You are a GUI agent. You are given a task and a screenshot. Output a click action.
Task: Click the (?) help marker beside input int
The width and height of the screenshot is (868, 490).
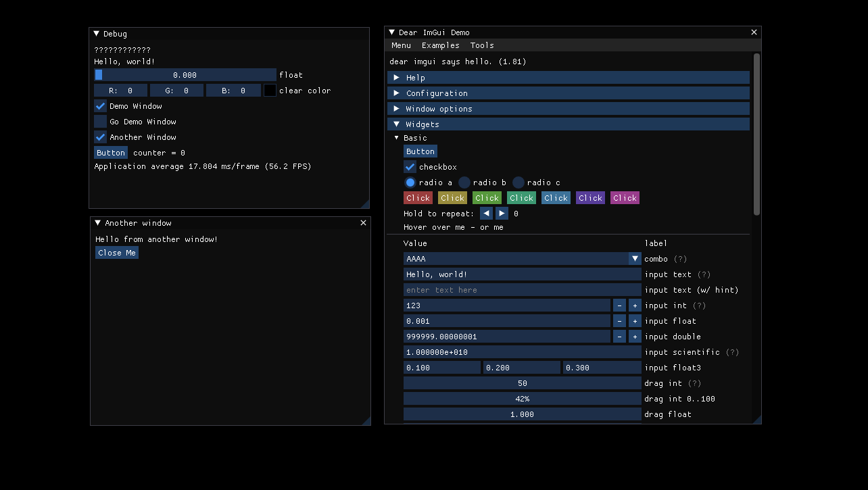pyautogui.click(x=699, y=305)
